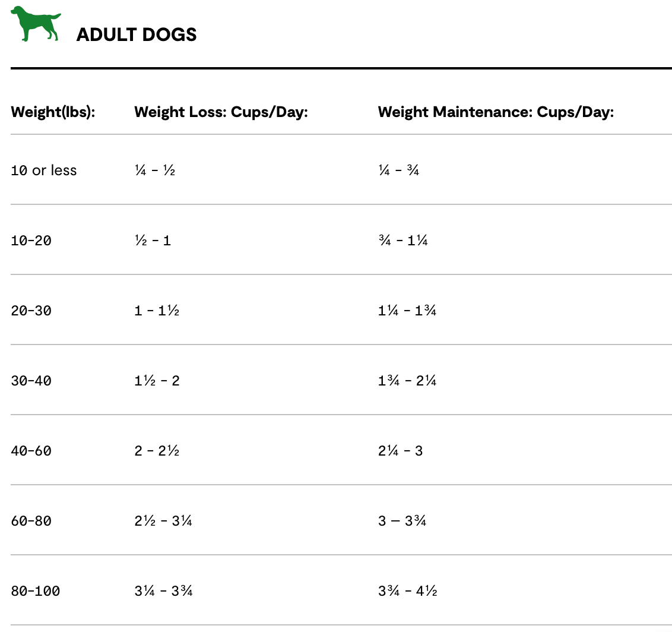Select maintenance cups for 80-100 lbs

coord(407,591)
